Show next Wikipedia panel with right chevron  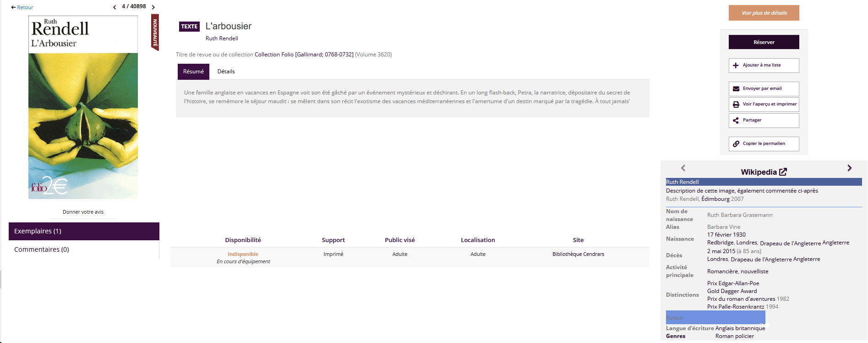point(849,168)
